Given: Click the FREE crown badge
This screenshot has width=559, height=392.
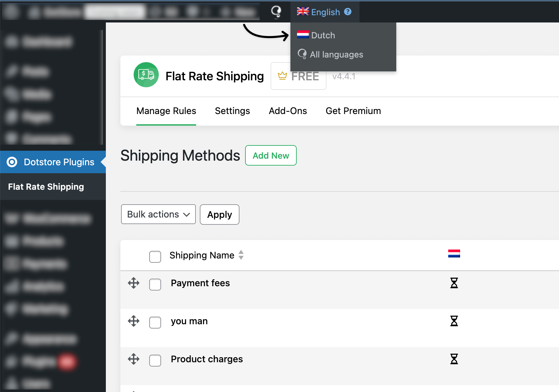Looking at the screenshot, I should (x=298, y=76).
